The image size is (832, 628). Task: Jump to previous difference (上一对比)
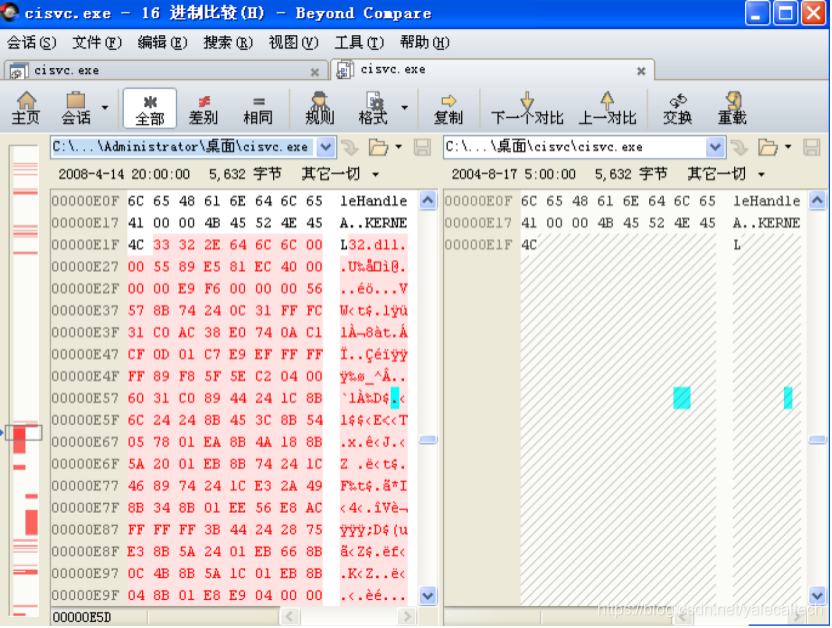point(607,108)
